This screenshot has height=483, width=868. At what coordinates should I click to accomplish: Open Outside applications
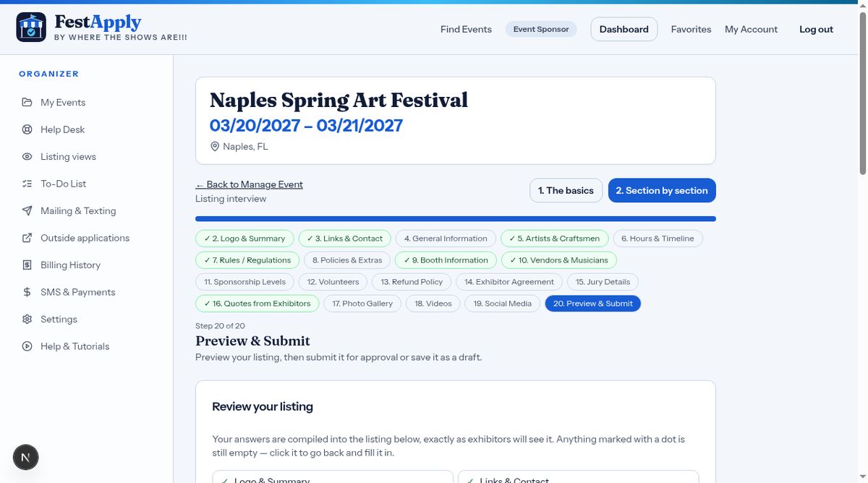click(x=87, y=238)
